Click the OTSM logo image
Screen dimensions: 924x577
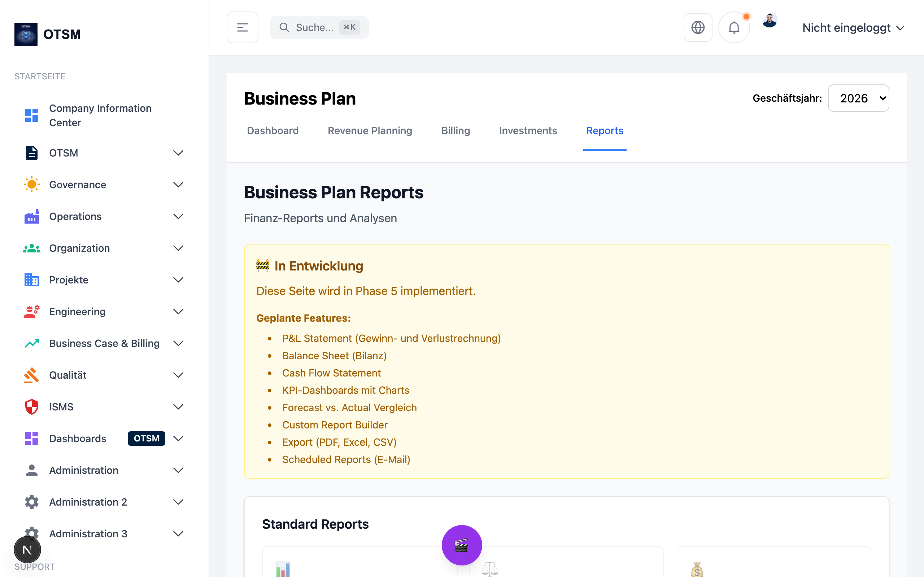(x=26, y=34)
